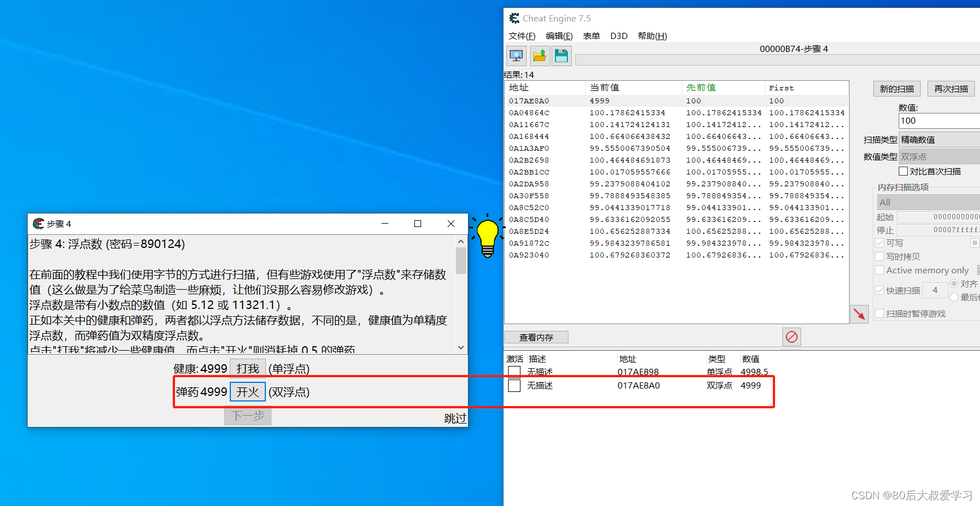The image size is (980, 506).
Task: Click the red arrow add-address icon
Action: tap(859, 314)
